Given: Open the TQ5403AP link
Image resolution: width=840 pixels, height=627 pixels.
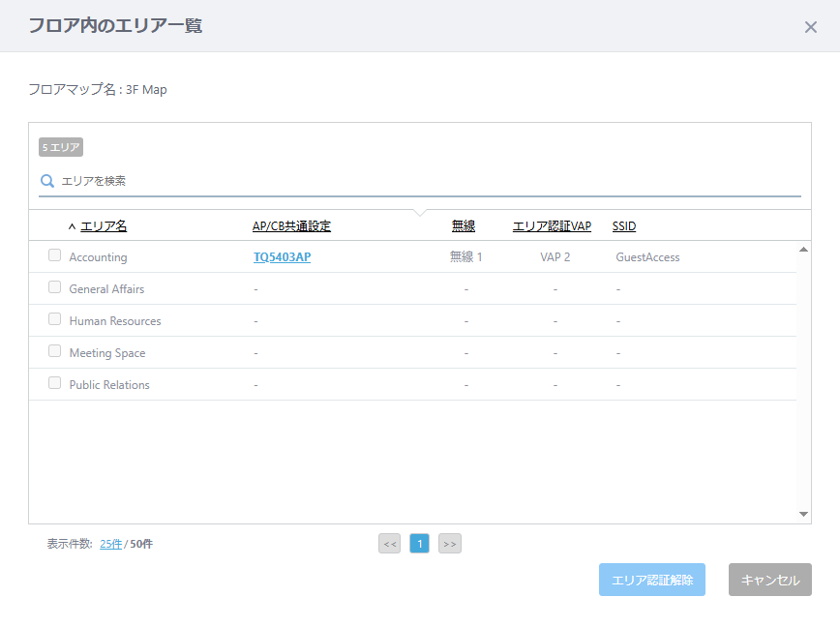Looking at the screenshot, I should 282,257.
